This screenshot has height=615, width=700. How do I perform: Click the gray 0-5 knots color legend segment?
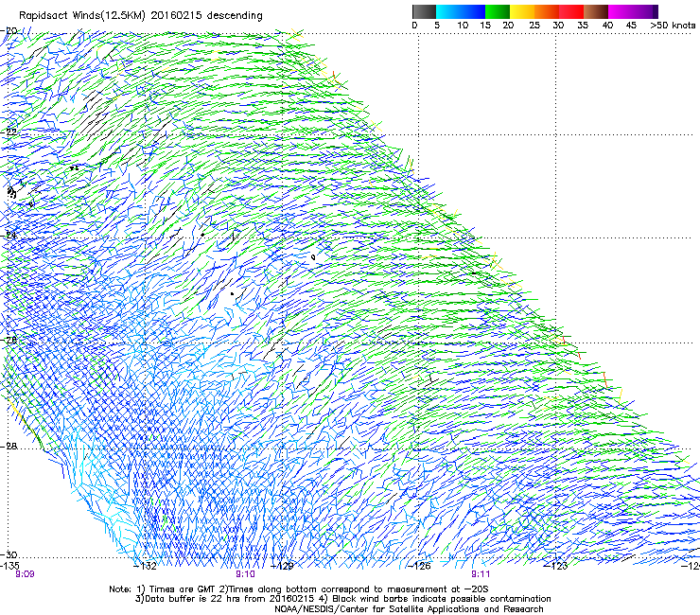pyautogui.click(x=424, y=11)
